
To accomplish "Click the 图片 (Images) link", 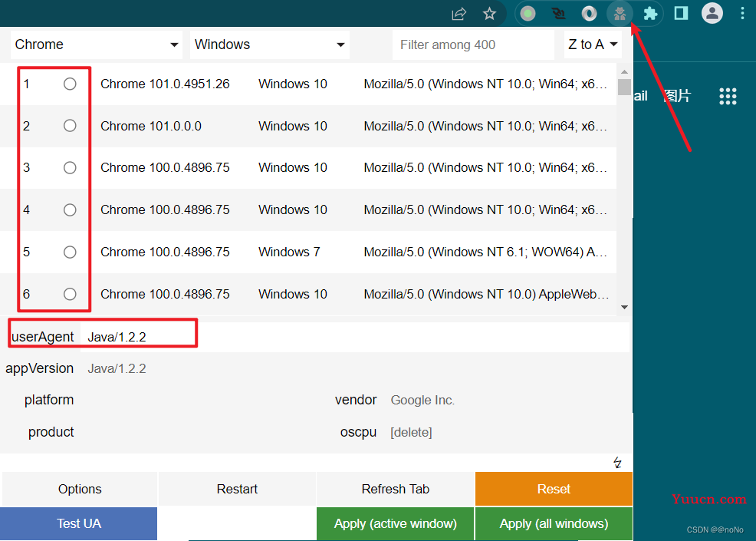I will [677, 96].
